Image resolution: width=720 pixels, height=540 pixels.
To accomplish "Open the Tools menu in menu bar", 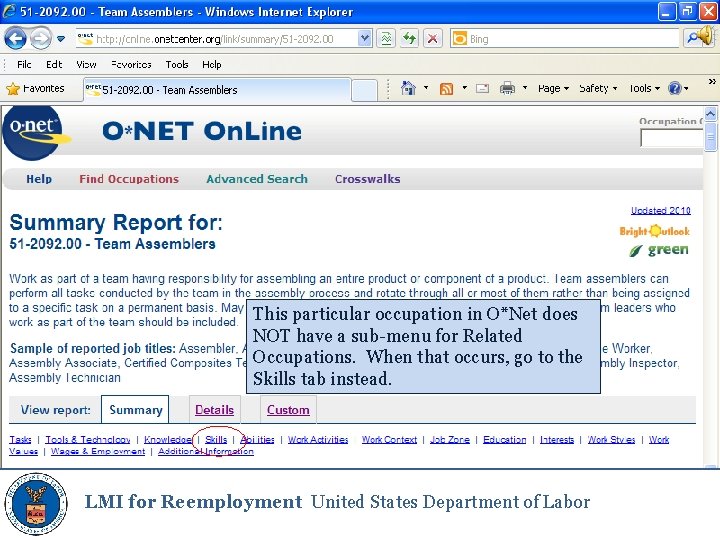I will click(177, 65).
